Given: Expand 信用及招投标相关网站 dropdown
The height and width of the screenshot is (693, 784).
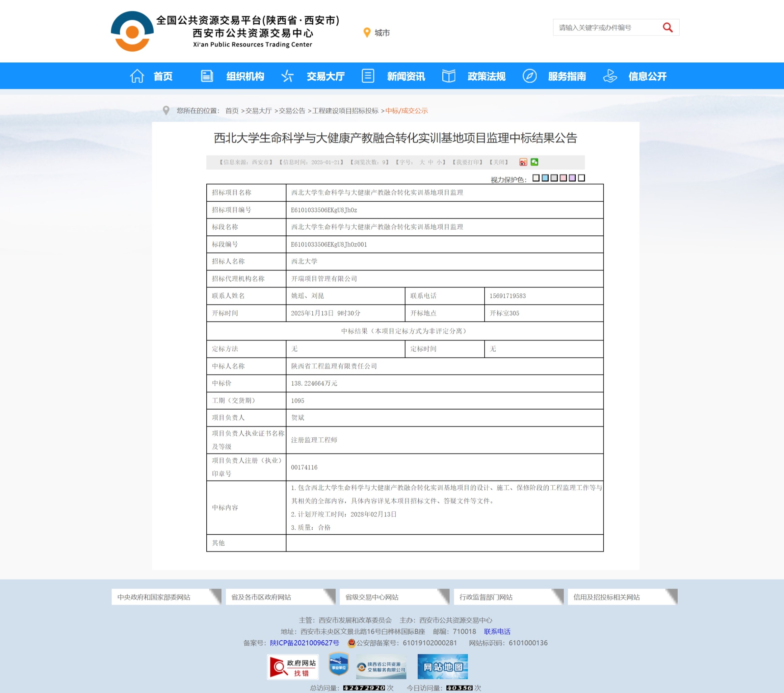Looking at the screenshot, I should point(622,597).
